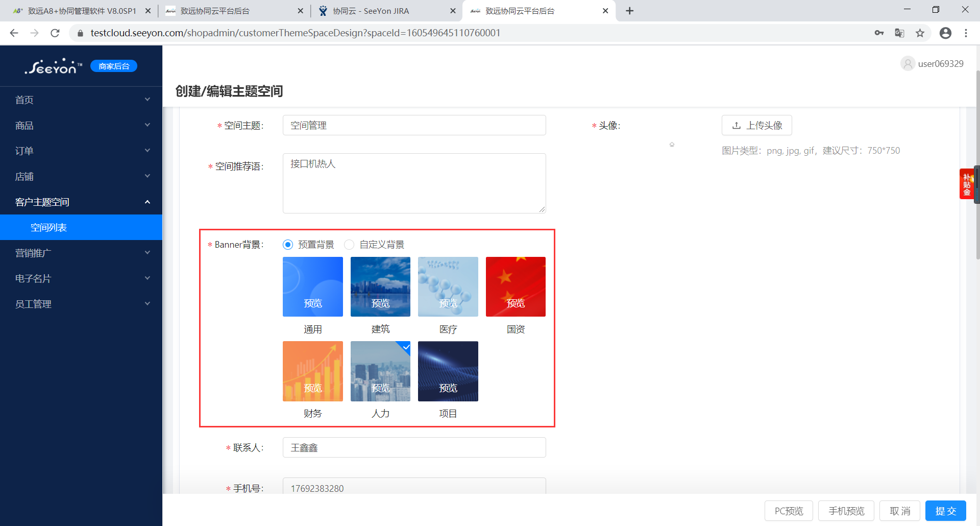Image resolution: width=980 pixels, height=526 pixels.
Task: Select the 自定义背景 radio button
Action: click(349, 245)
